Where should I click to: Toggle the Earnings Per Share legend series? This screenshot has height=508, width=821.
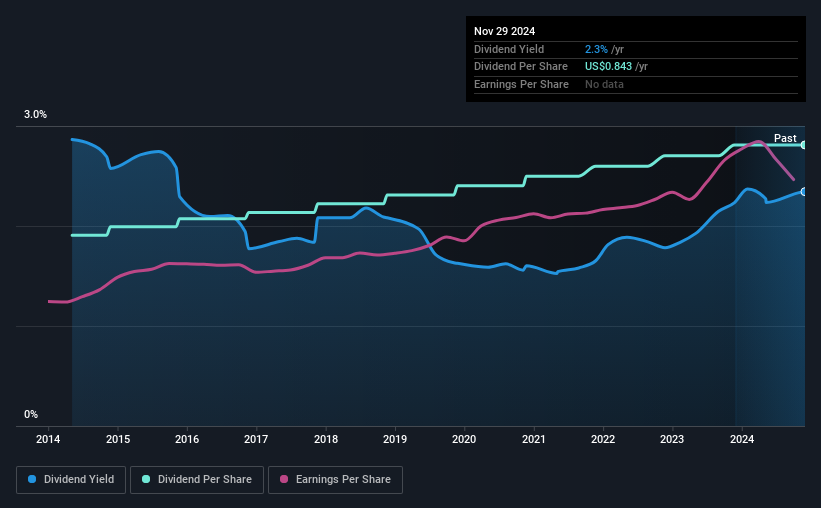tap(335, 480)
